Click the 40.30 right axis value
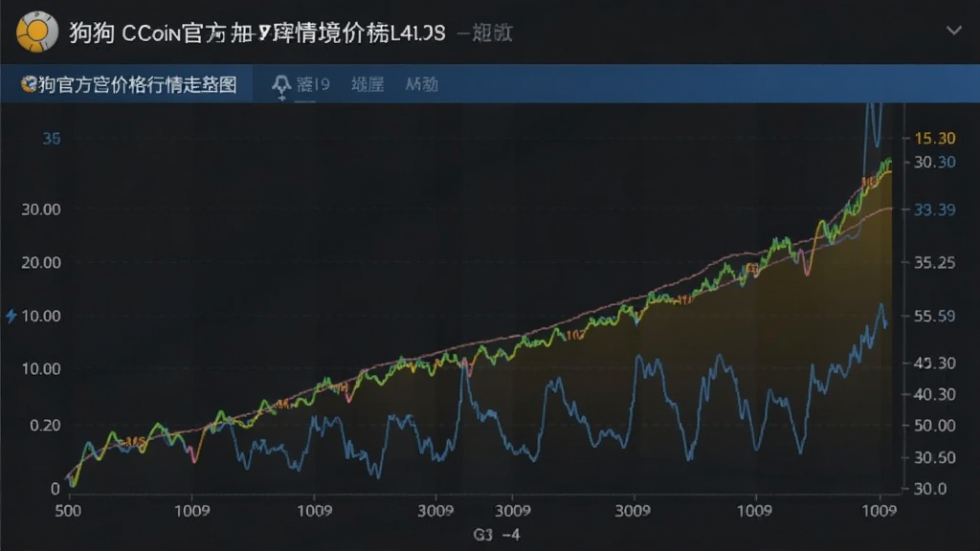 click(x=934, y=395)
